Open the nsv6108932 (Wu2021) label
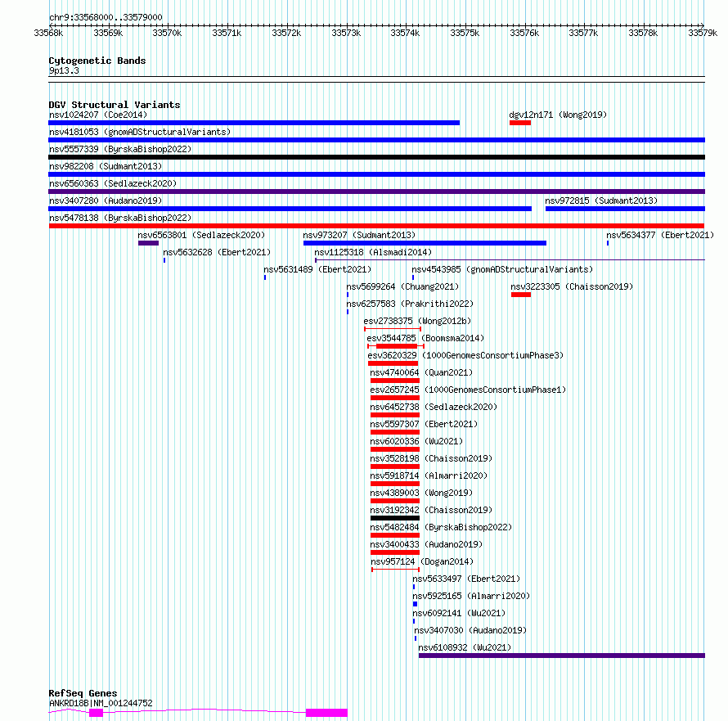The height and width of the screenshot is (721, 728). (465, 647)
